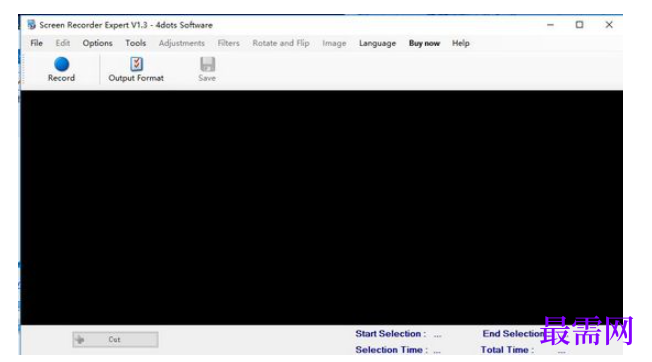652x362 pixels.
Task: Maximize the Screen Recorder Expert window
Action: click(x=579, y=25)
